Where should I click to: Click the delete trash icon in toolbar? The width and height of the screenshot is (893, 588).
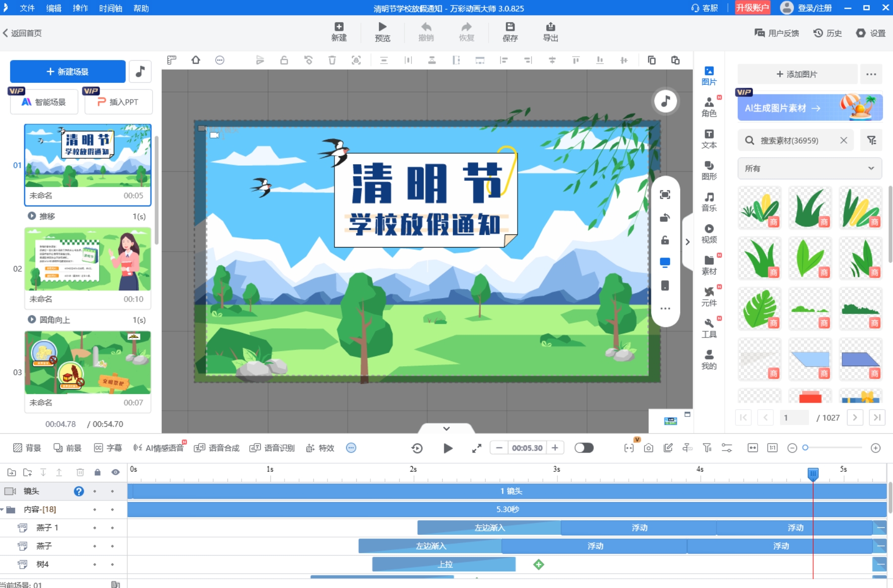click(x=332, y=60)
